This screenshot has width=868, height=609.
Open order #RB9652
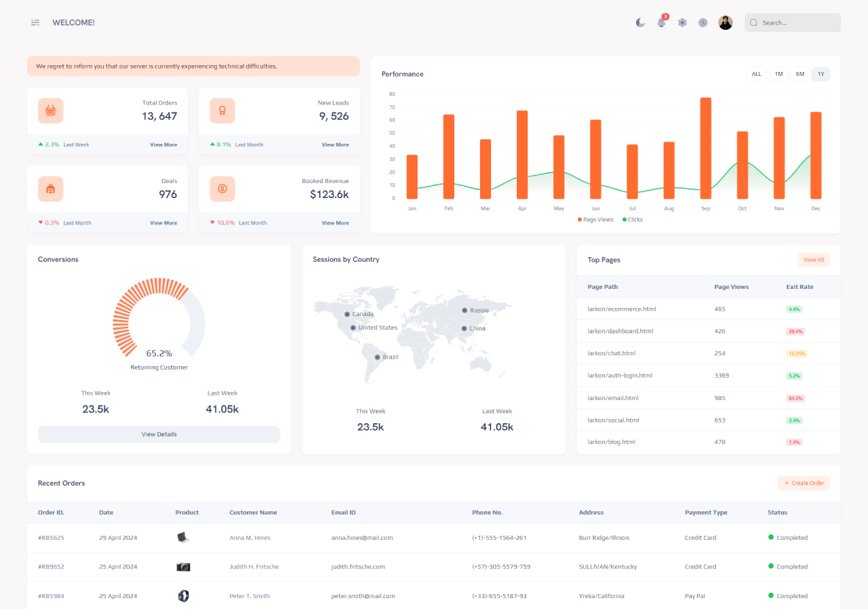click(x=51, y=567)
